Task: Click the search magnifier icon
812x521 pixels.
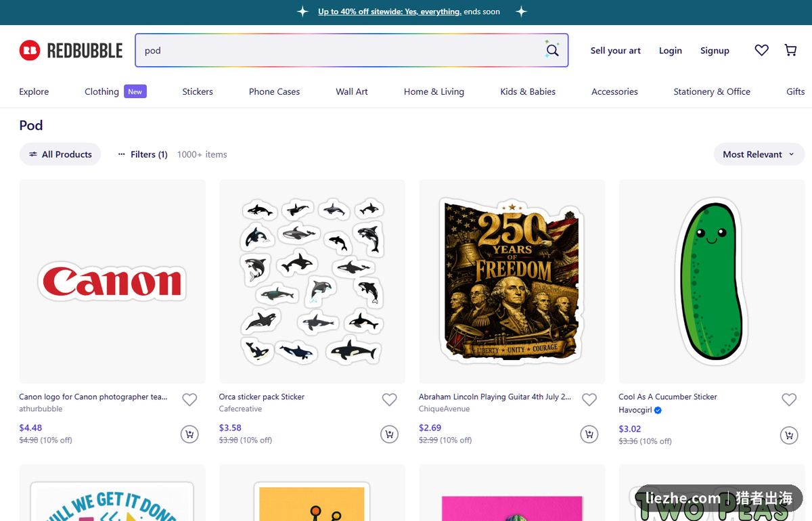Action: pyautogui.click(x=553, y=50)
